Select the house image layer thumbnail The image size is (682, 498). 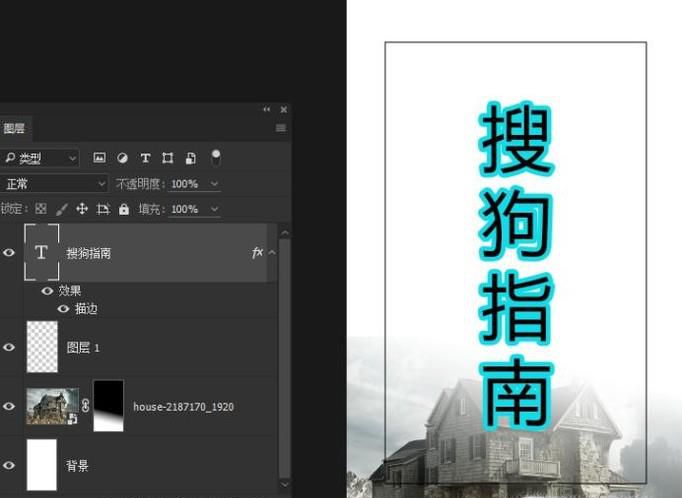point(53,406)
